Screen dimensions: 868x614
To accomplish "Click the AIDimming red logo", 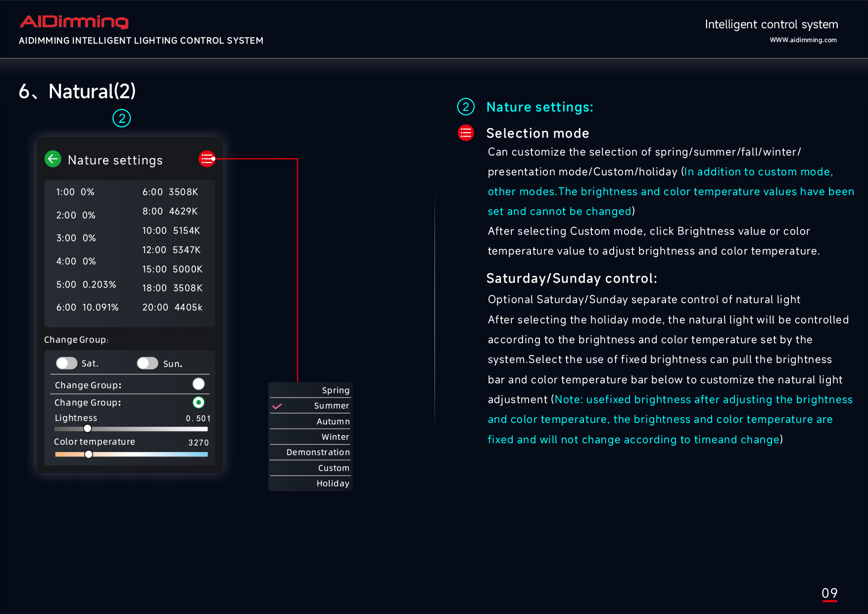I will click(x=74, y=22).
